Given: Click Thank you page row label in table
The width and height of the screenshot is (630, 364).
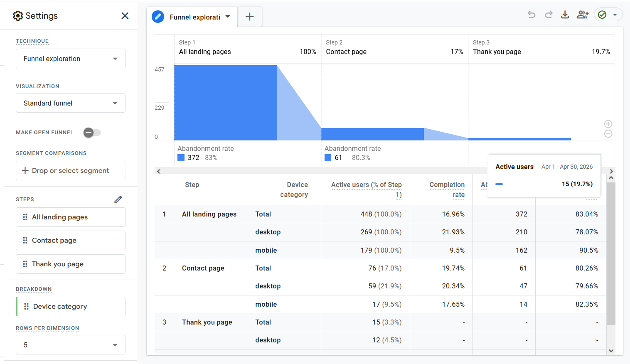Looking at the screenshot, I should pos(207,322).
